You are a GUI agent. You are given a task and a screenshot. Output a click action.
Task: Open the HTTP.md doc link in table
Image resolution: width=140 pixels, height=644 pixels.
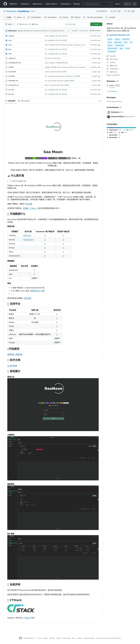tap(27, 236)
